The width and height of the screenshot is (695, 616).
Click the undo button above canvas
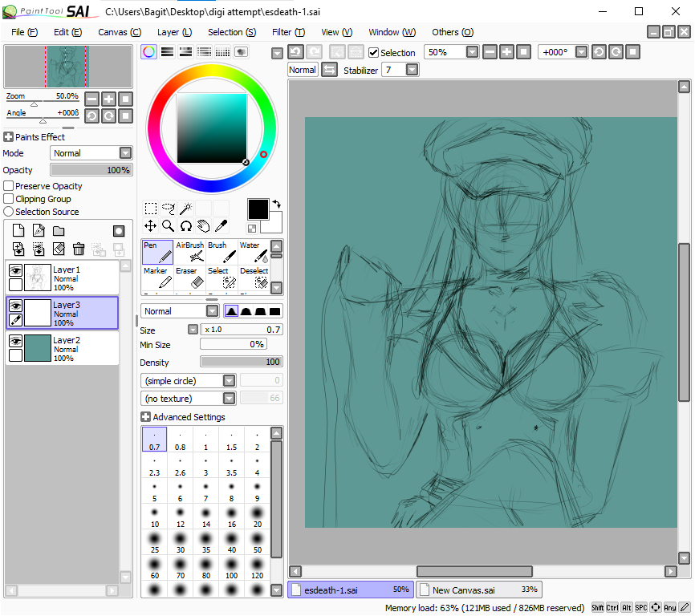pyautogui.click(x=295, y=52)
